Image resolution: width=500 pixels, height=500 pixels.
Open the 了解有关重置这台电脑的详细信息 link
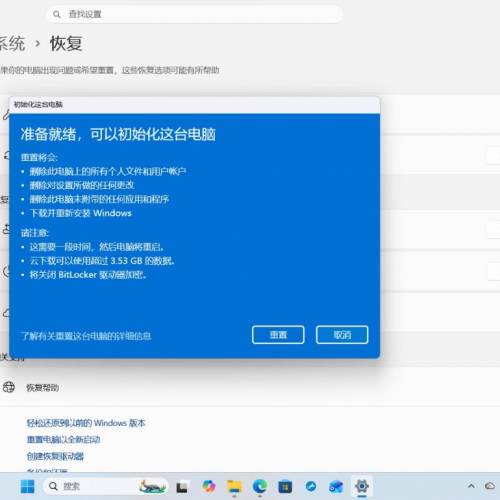(x=86, y=336)
